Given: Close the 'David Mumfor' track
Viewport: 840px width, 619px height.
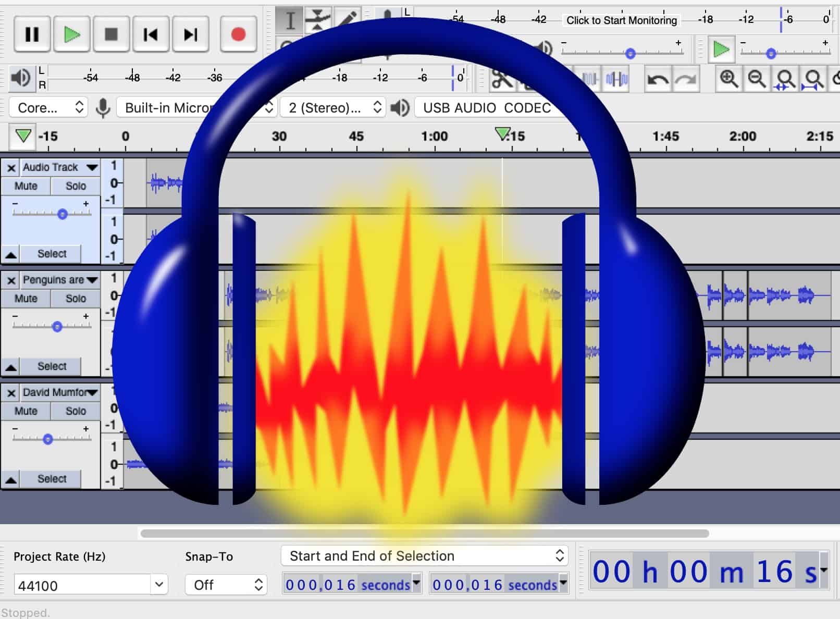Looking at the screenshot, I should 11,393.
